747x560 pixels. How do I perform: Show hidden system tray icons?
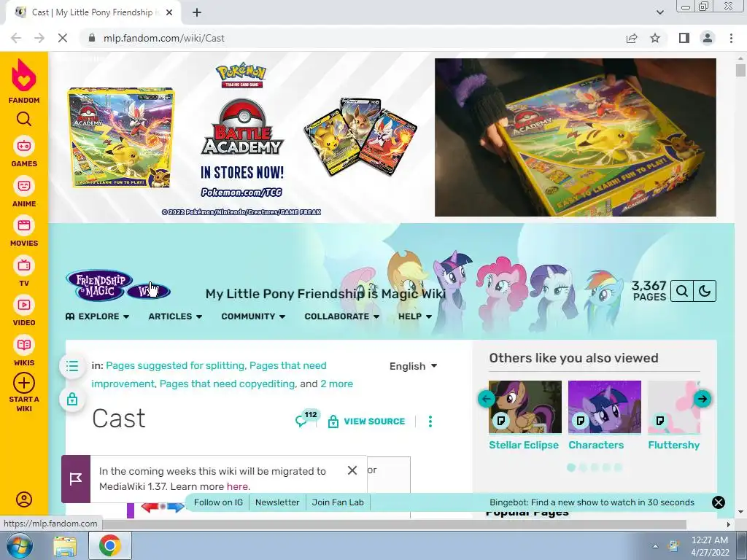click(655, 546)
